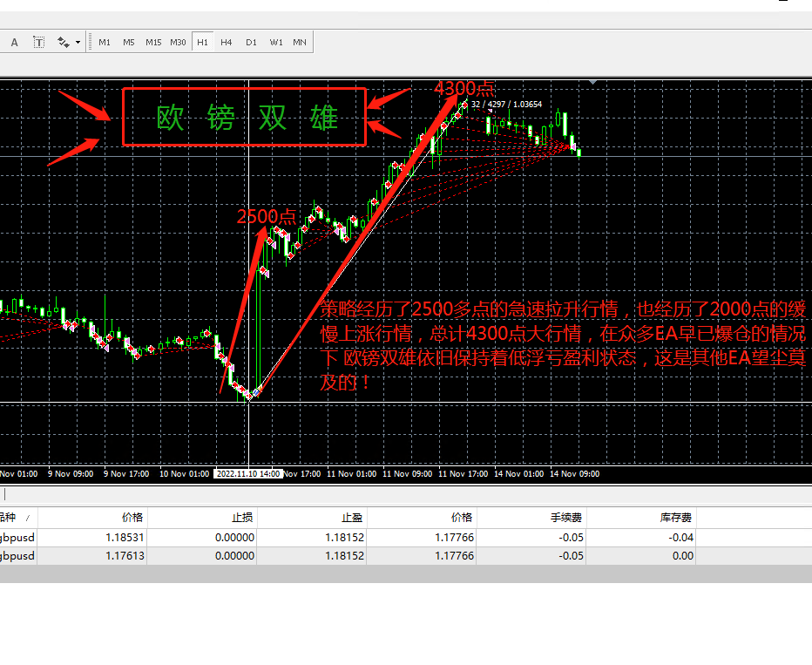Screen dimensions: 812x665
Task: Click the 14 Nov 01:00 time axis label
Action: [519, 474]
